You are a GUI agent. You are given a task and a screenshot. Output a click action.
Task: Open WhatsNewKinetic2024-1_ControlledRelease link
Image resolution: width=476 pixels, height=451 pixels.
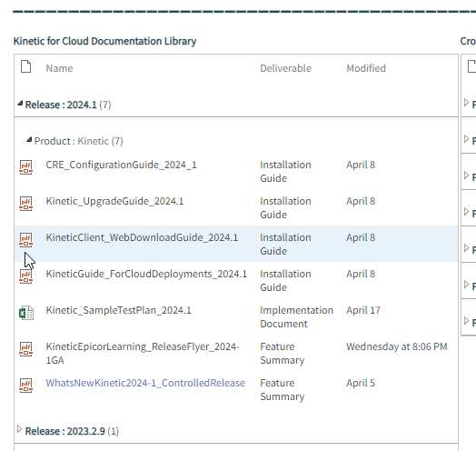[x=145, y=383]
